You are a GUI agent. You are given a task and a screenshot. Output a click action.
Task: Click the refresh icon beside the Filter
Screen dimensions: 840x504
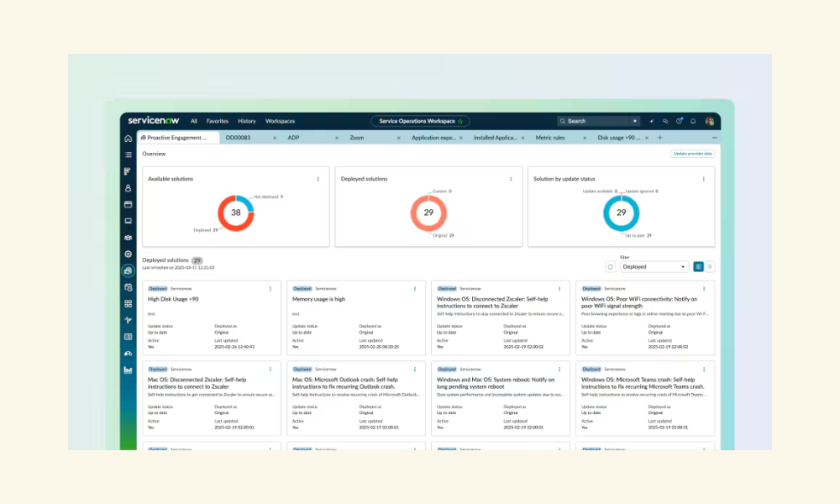(x=610, y=267)
